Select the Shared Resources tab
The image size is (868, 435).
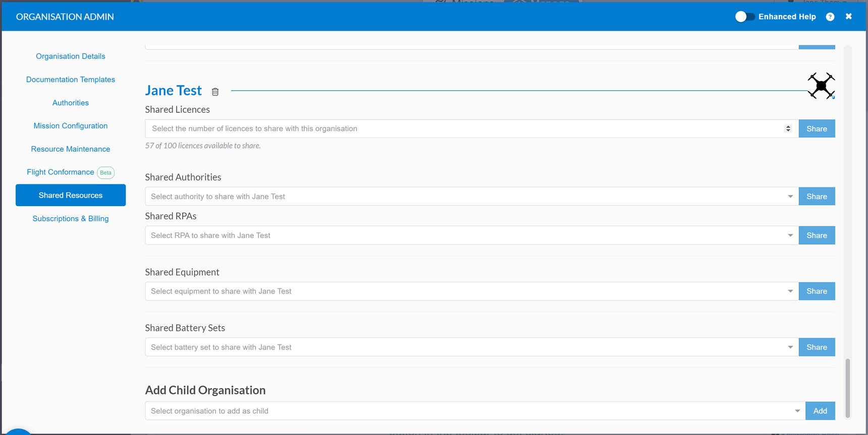pos(71,195)
